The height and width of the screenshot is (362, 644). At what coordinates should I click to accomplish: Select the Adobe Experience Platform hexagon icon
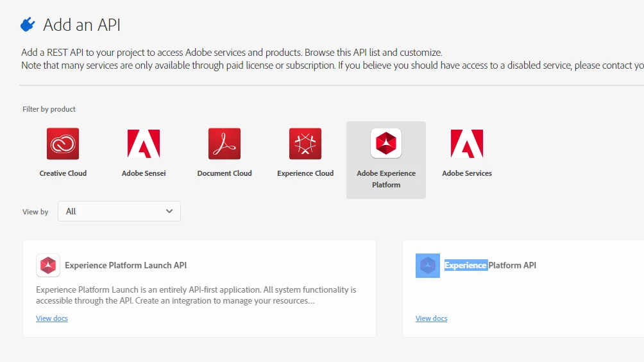tap(386, 143)
